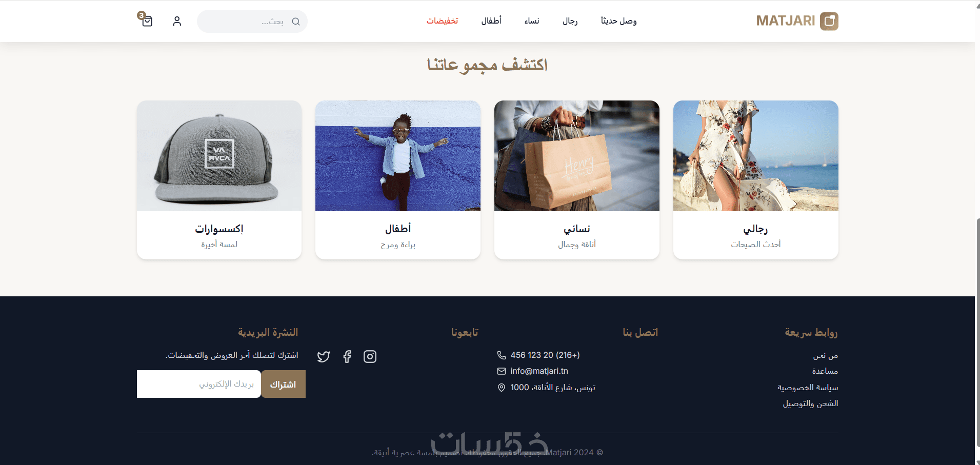Open the أطفال navigation menu item

(x=491, y=21)
